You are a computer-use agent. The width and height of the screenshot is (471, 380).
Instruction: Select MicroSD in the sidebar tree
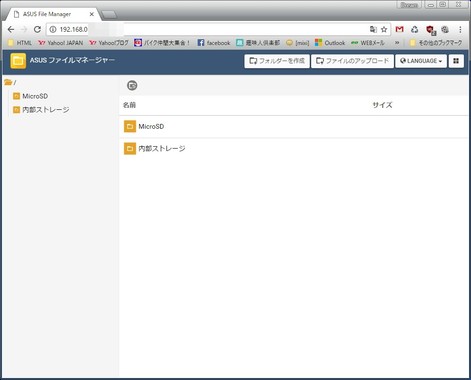pyautogui.click(x=35, y=96)
